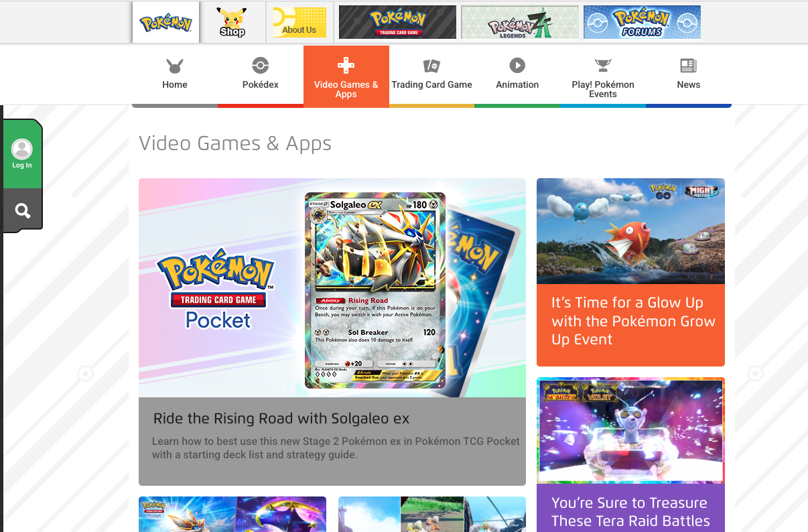
Task: Select the Trading Card Game cards icon
Action: click(x=431, y=66)
